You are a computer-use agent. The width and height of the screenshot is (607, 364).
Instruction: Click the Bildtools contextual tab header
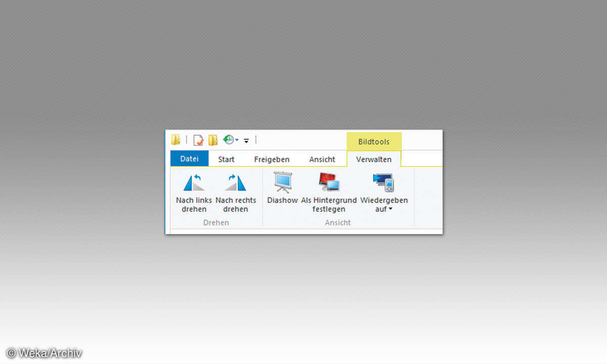pyautogui.click(x=374, y=142)
